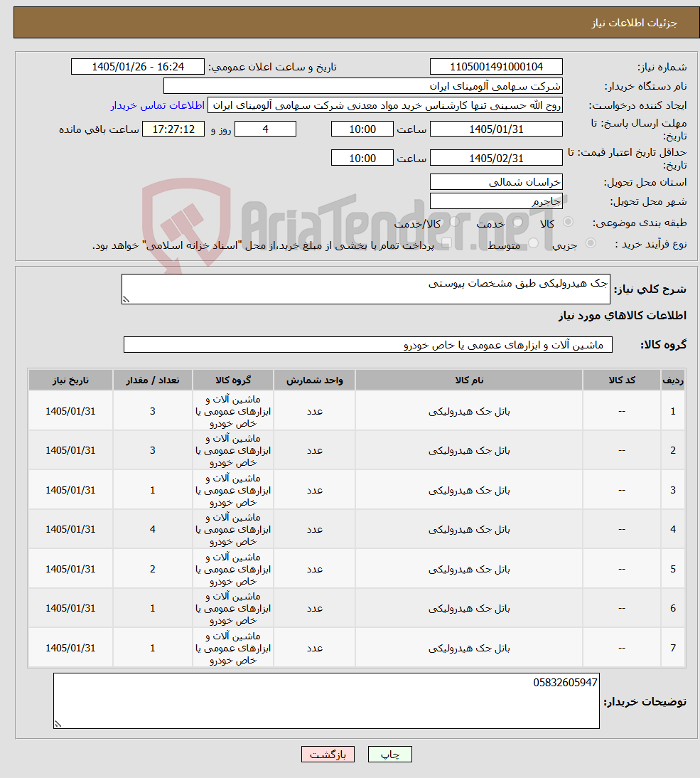This screenshot has width=700, height=778.
Task: Click the ردیف column header
Action: (x=673, y=380)
